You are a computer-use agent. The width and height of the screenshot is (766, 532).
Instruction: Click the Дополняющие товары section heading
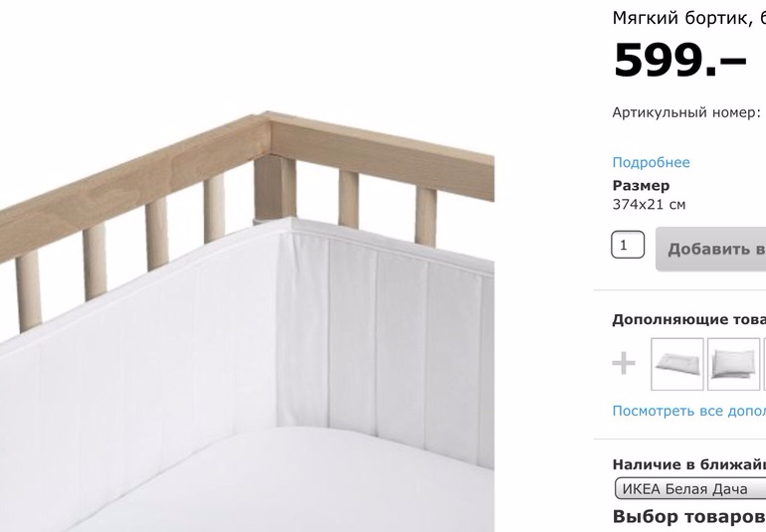tap(688, 319)
